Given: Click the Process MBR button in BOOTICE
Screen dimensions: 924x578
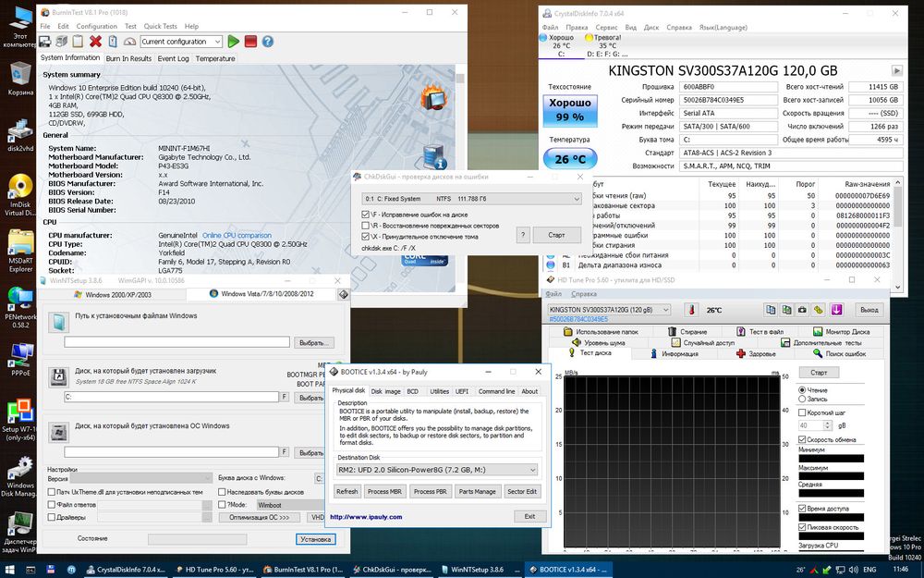Looking at the screenshot, I should 384,491.
